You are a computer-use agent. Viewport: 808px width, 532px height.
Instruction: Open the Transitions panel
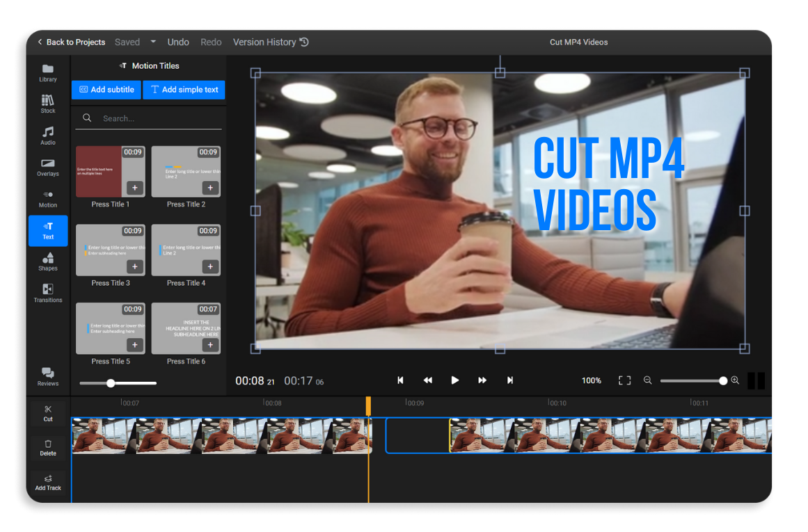coord(47,293)
